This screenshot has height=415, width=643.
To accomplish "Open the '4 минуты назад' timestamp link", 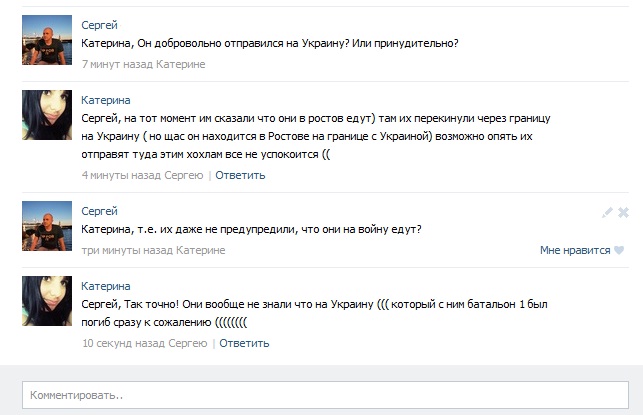I will pos(120,175).
